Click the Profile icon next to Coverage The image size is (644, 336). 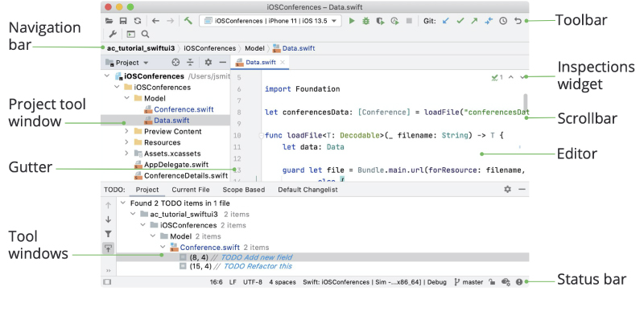pyautogui.click(x=394, y=21)
